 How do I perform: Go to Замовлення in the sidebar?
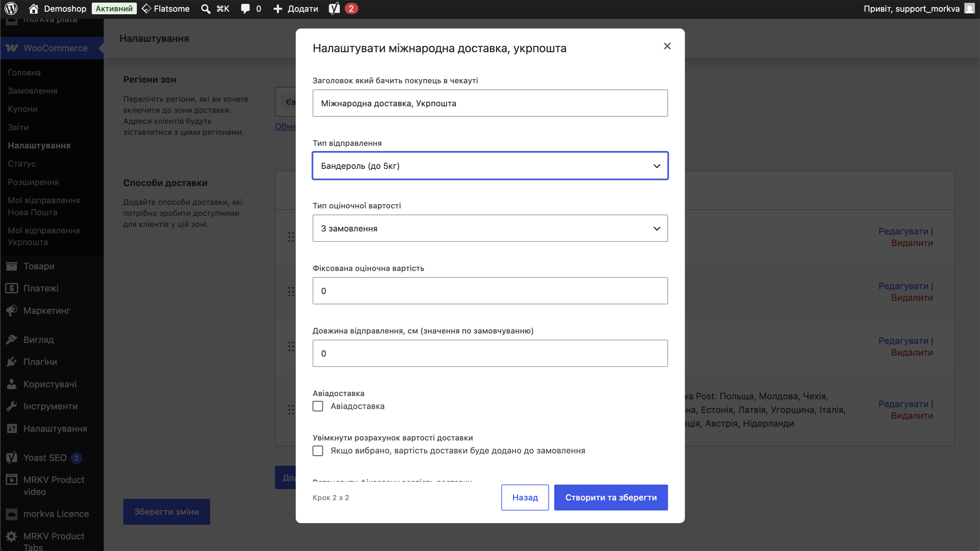tap(33, 90)
